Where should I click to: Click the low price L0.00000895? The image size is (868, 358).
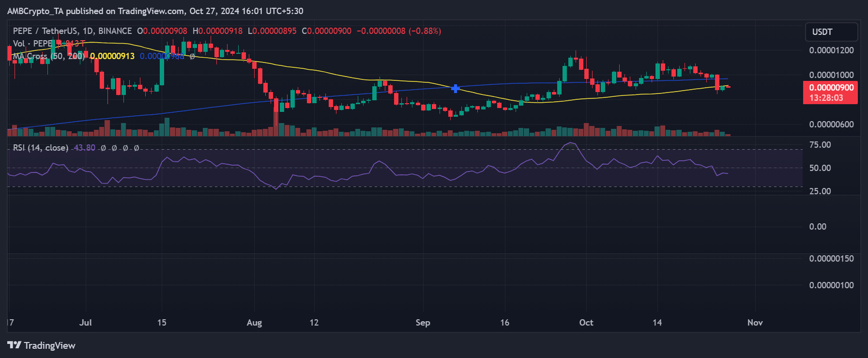(272, 31)
